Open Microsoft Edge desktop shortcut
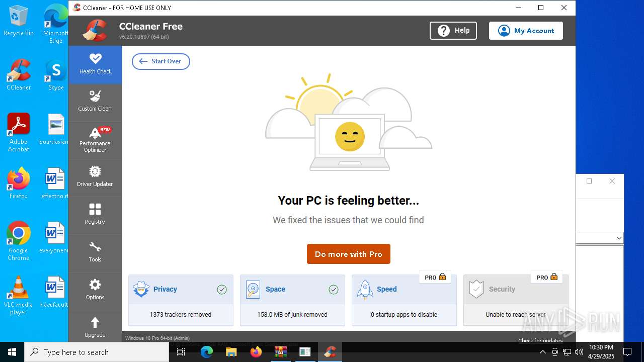The height and width of the screenshot is (362, 644). pyautogui.click(x=56, y=24)
